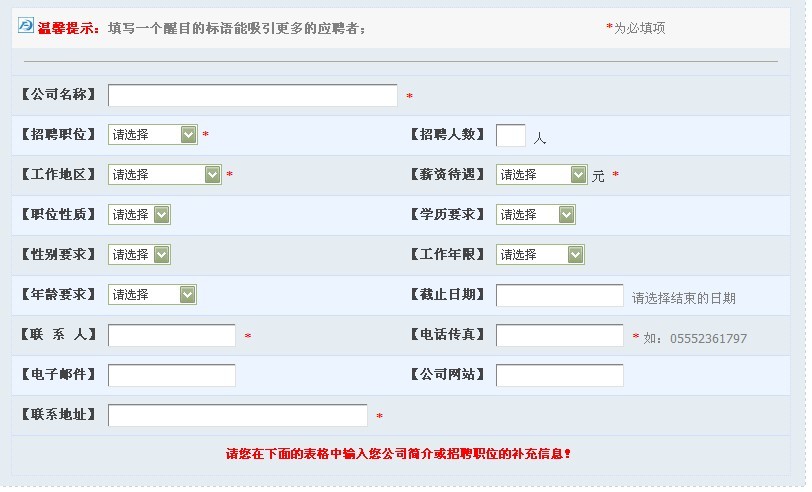Click the red 温馨提示 label
This screenshot has width=812, height=492.
click(x=68, y=28)
